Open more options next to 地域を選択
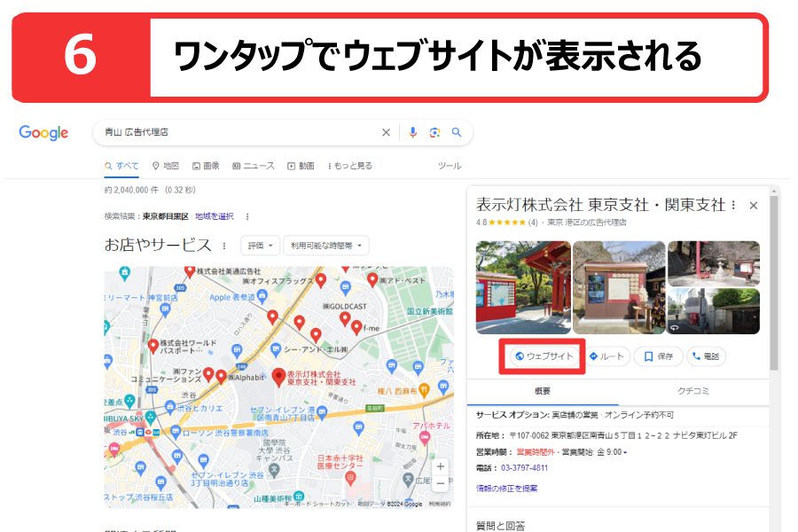The width and height of the screenshot is (798, 532). tap(247, 216)
